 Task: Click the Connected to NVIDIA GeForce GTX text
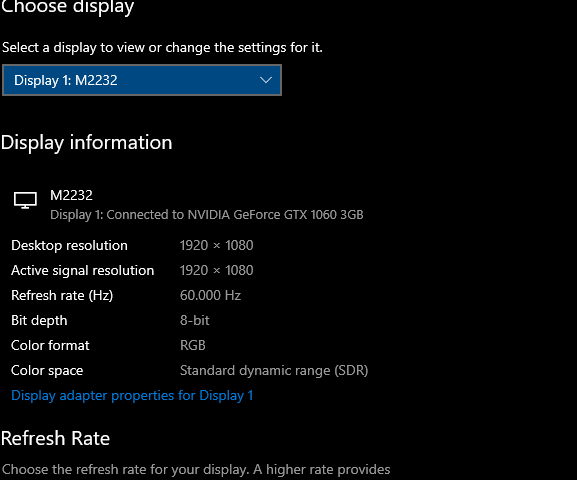(207, 215)
